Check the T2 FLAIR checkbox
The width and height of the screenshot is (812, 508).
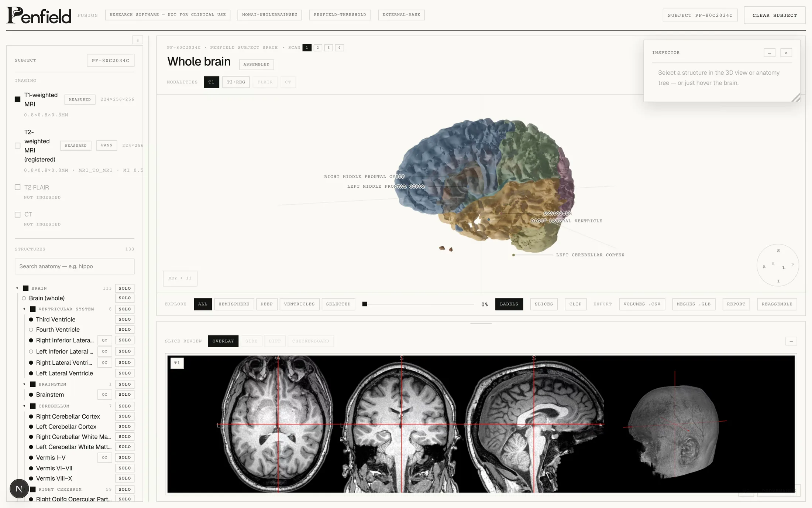click(x=17, y=187)
